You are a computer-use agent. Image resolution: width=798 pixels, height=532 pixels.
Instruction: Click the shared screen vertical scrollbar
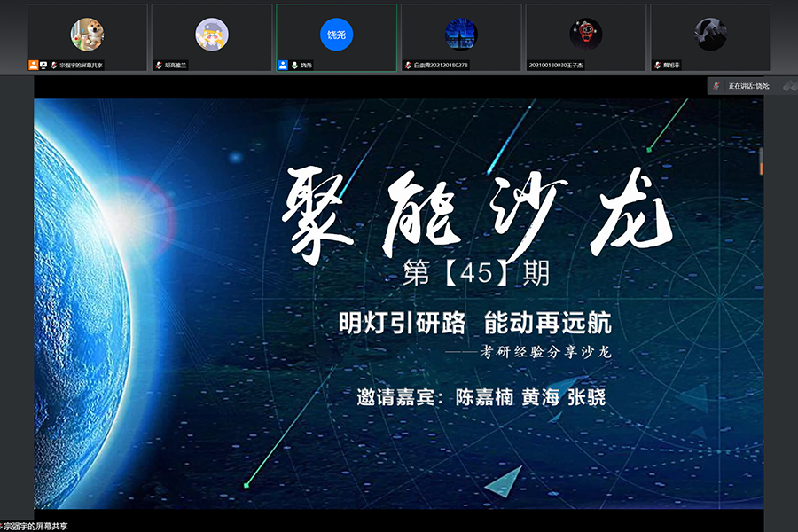click(760, 164)
